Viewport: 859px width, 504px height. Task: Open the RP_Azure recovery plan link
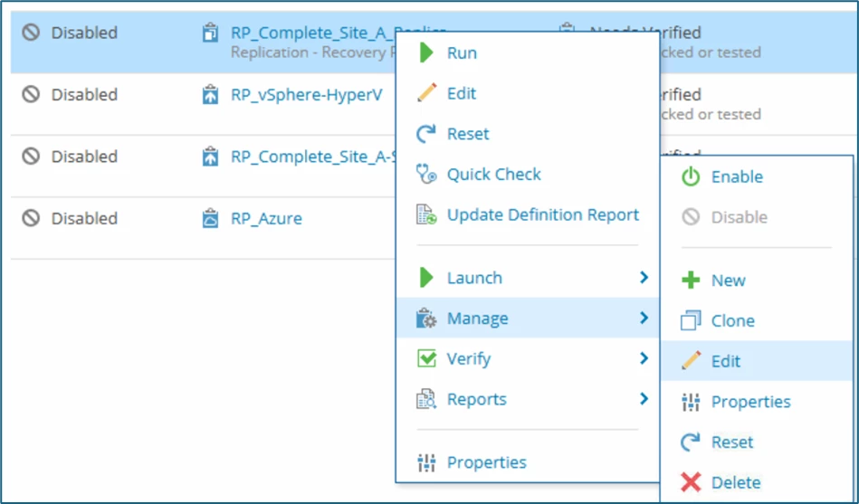pos(266,218)
